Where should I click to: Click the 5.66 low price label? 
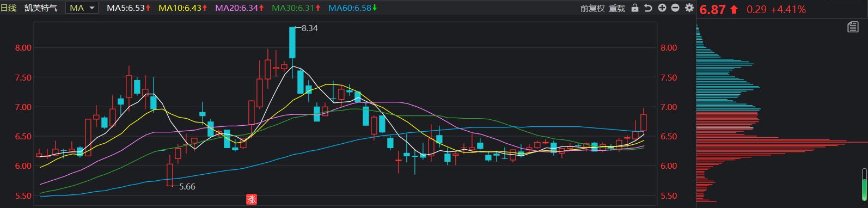pyautogui.click(x=187, y=187)
